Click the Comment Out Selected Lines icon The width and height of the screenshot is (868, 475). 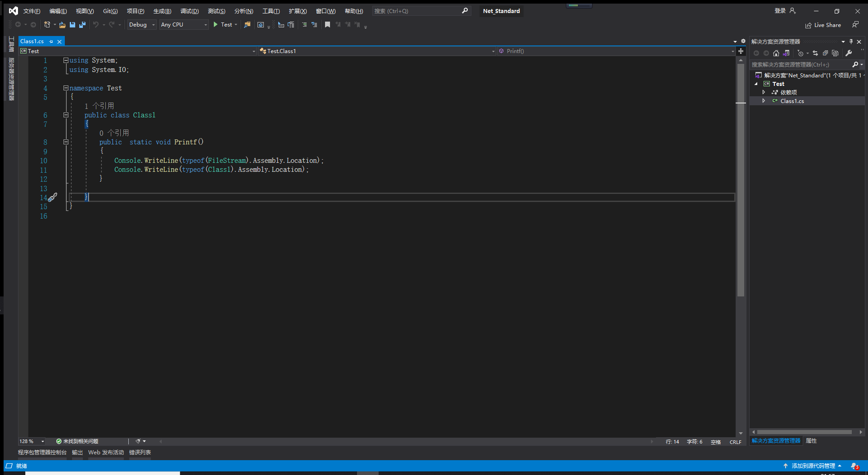coord(304,25)
